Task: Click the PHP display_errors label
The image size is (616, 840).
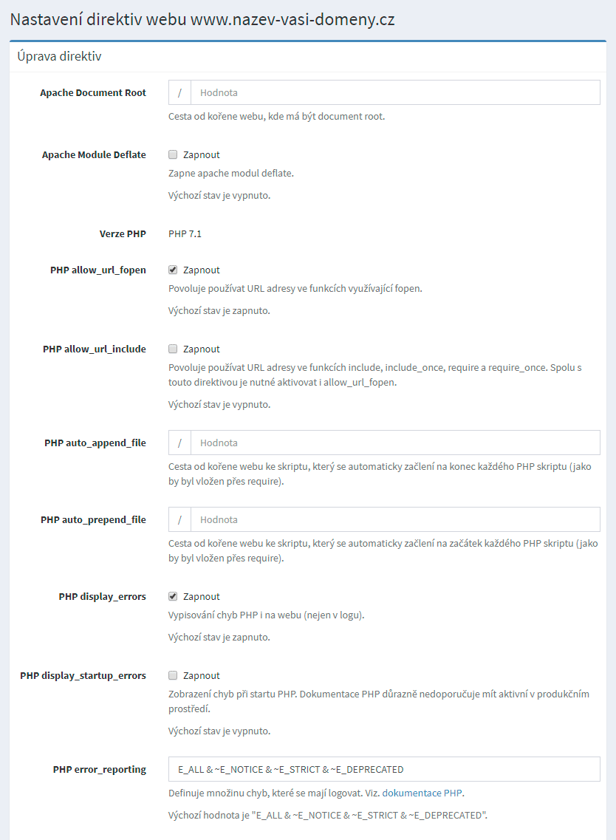Action: click(x=102, y=596)
